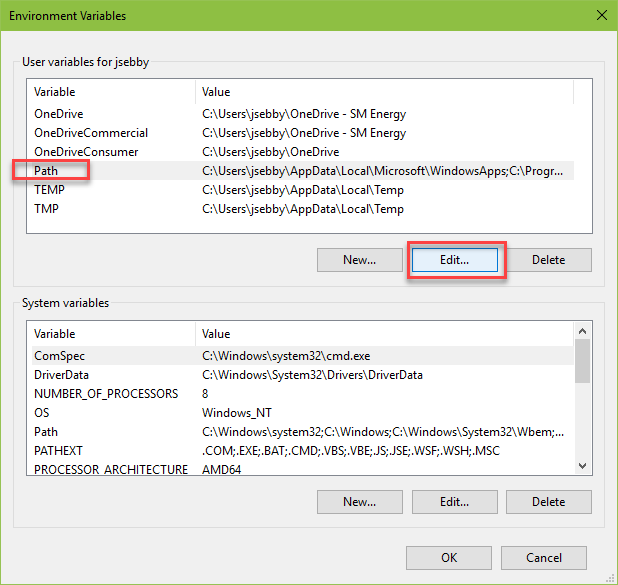Click the AMD64 value cell
618x585 pixels.
coord(222,469)
